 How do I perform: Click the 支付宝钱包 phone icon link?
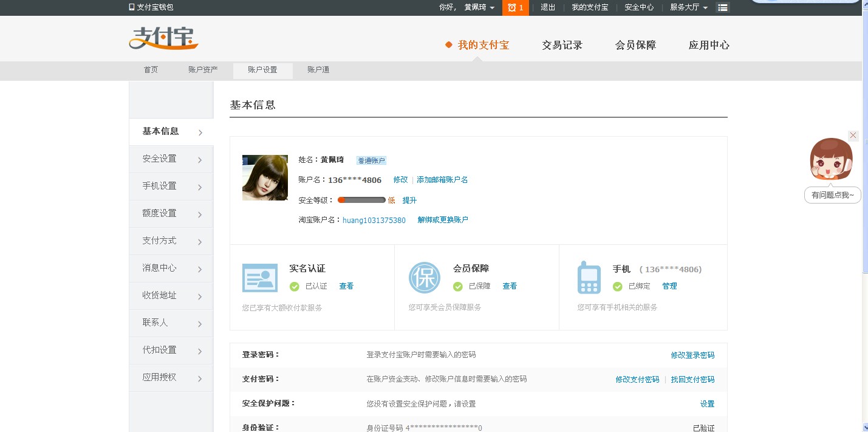tap(151, 7)
